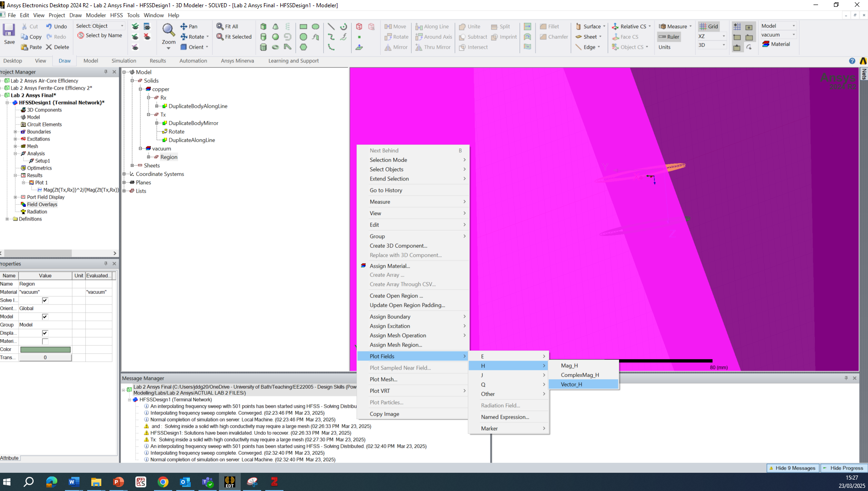Expand the Boundaries node in Project Manager

click(15, 132)
